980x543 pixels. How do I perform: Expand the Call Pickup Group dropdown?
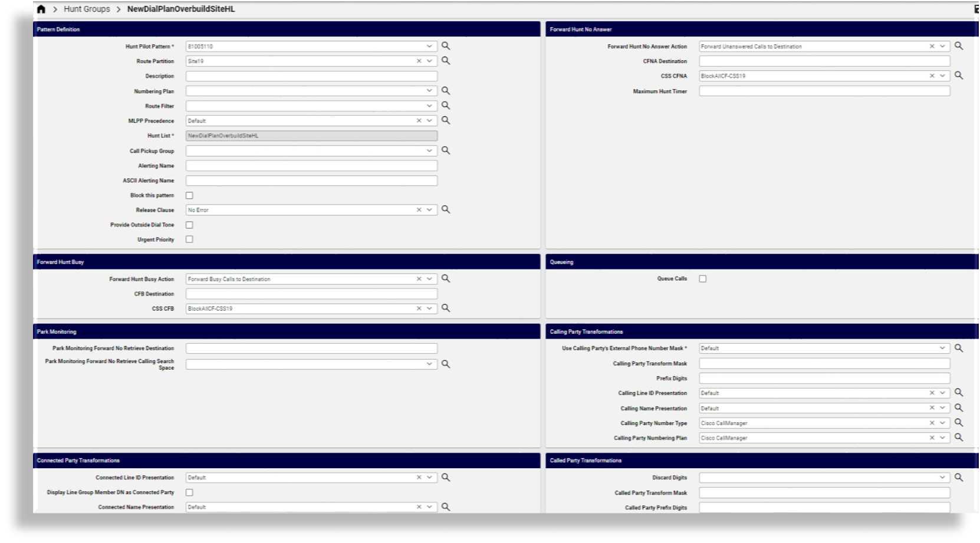[x=429, y=151]
